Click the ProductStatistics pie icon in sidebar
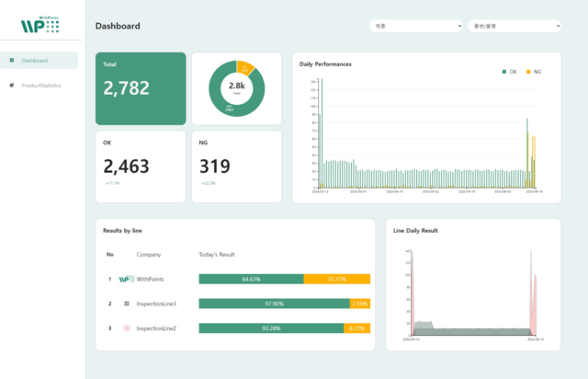 [11, 85]
